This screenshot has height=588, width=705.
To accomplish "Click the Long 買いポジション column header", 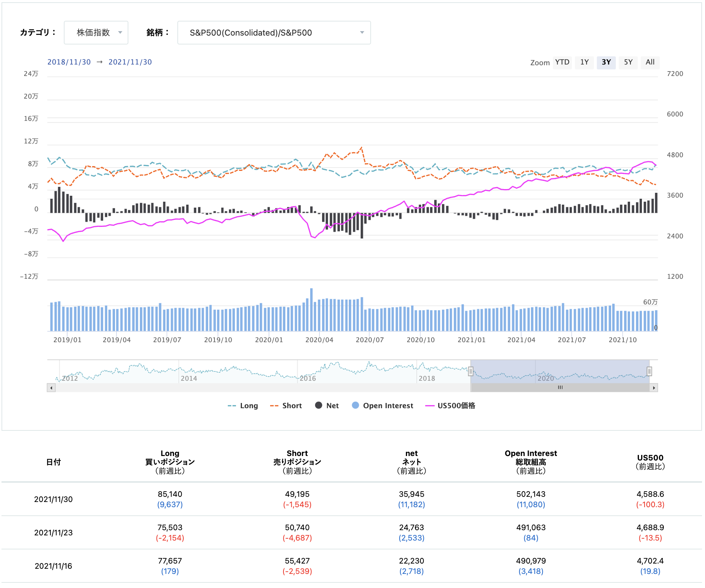I will tap(170, 462).
